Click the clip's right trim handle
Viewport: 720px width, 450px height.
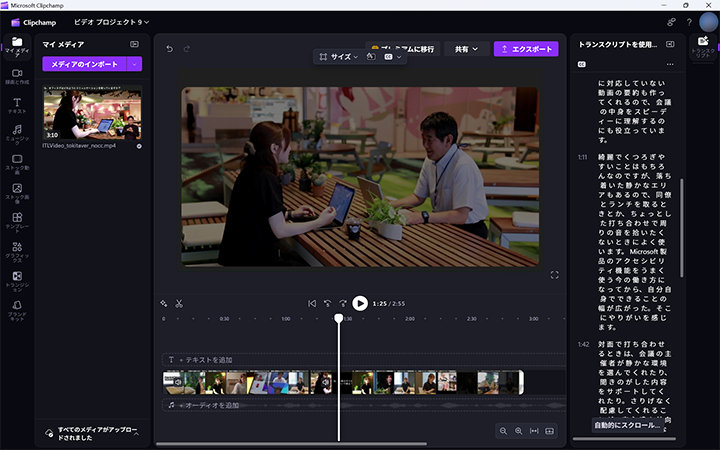521,382
